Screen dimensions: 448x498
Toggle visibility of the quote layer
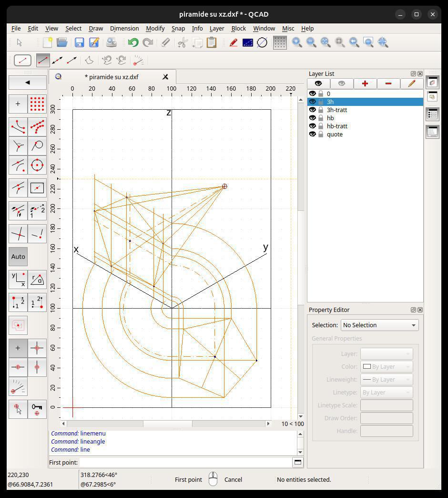click(313, 134)
